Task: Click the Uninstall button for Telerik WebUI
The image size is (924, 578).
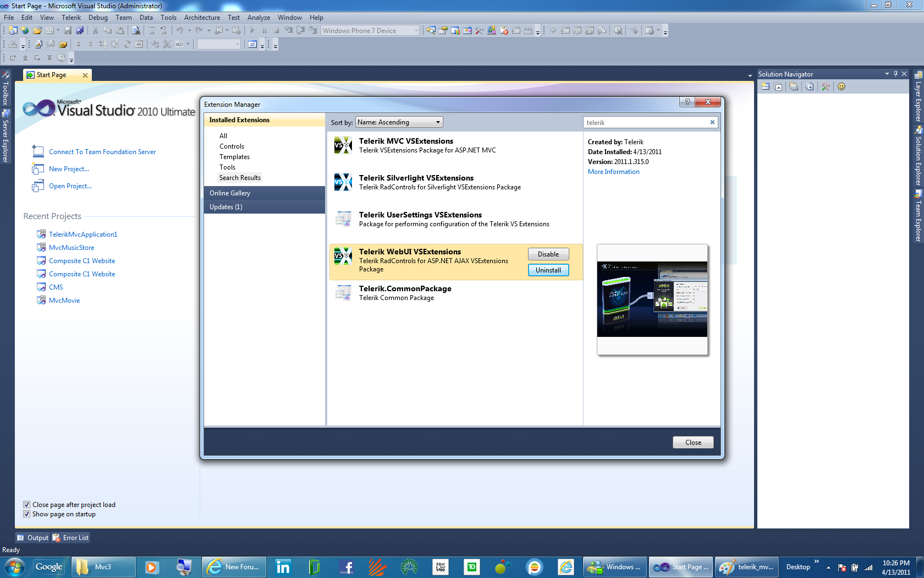Action: (x=548, y=270)
